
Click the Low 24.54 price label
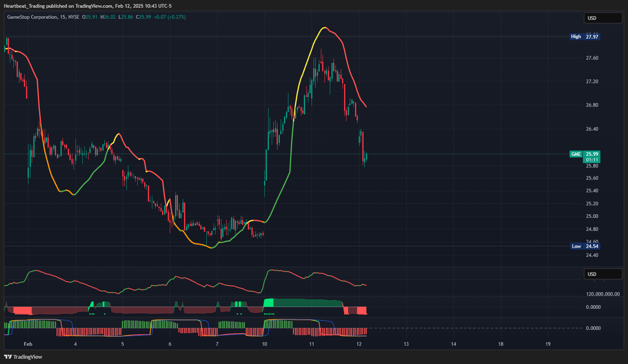click(x=585, y=246)
